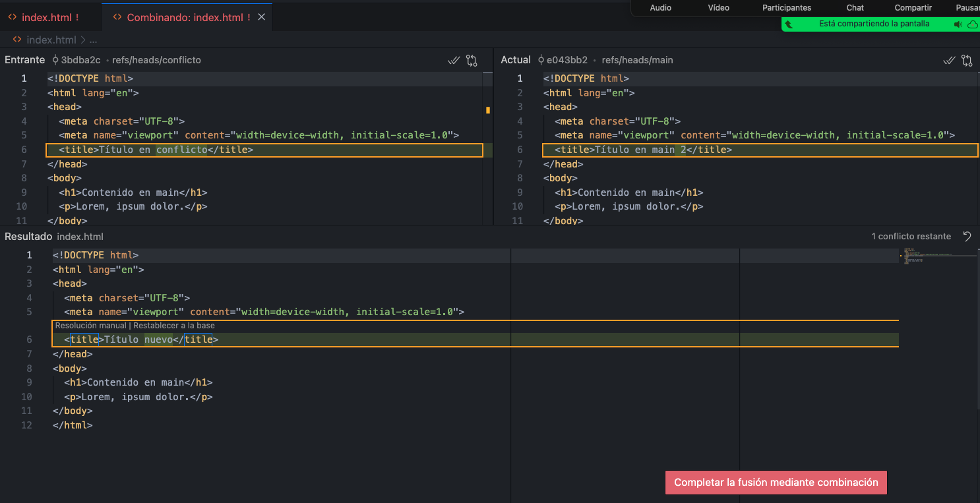Switch to the first index.html tab

(x=51, y=17)
